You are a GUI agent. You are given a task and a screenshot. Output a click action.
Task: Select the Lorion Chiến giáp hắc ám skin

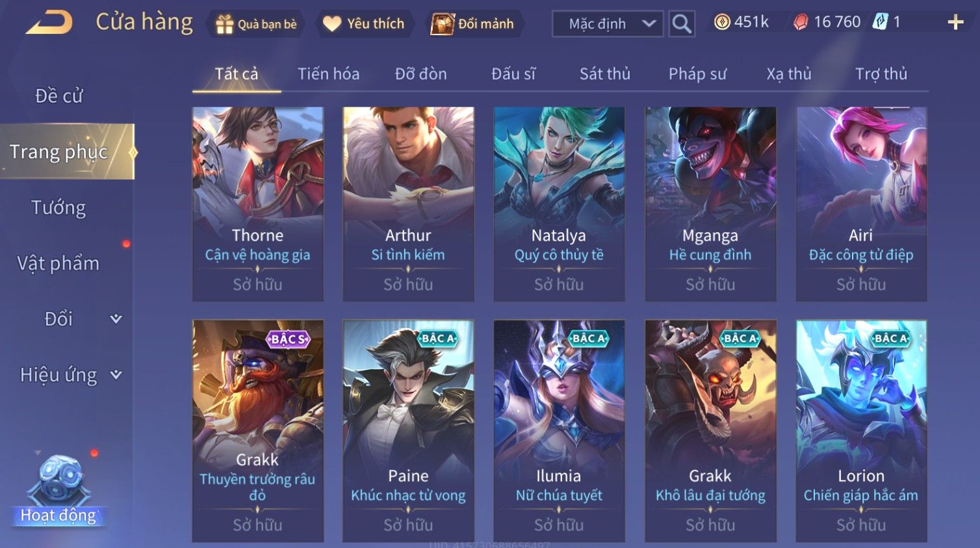coord(861,431)
